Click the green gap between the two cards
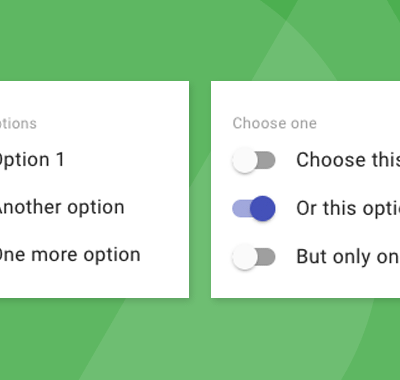 200,189
